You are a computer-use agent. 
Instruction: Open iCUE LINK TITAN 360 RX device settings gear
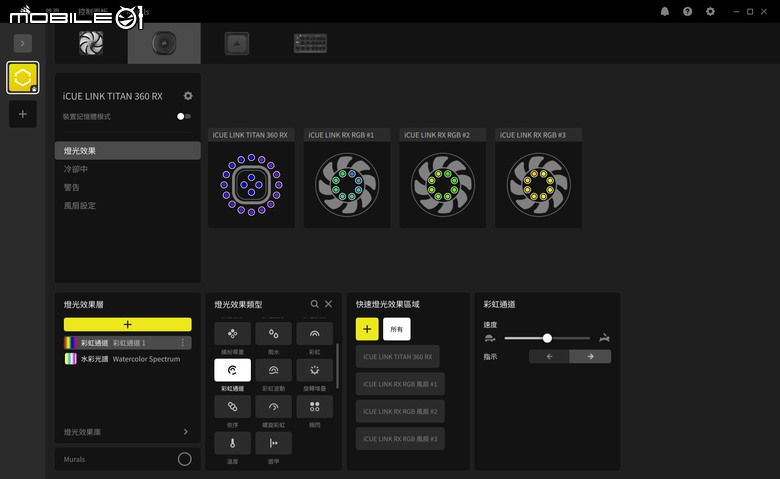tap(188, 96)
